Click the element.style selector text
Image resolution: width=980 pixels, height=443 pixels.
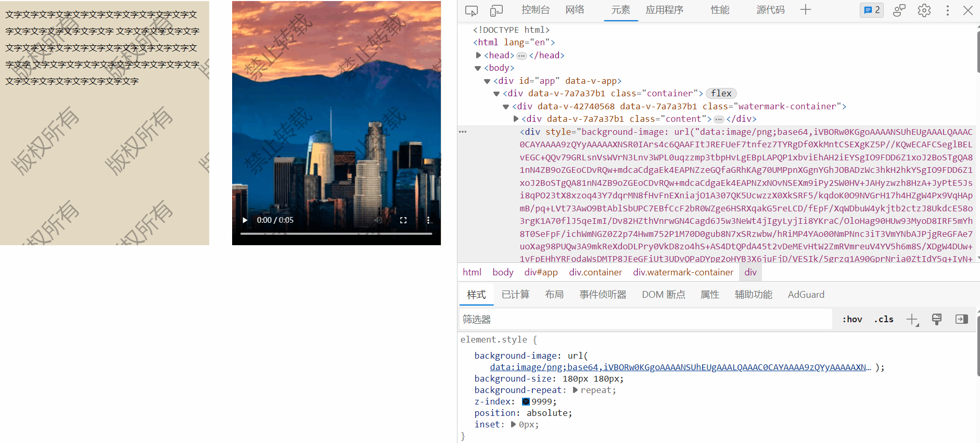point(494,339)
